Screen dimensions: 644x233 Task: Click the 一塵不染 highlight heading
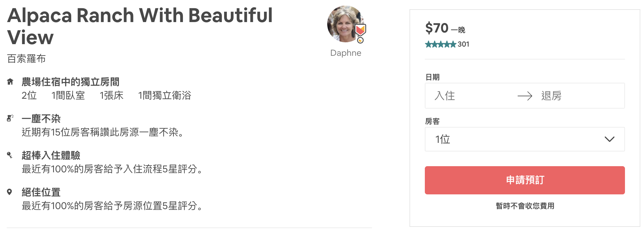[41, 119]
